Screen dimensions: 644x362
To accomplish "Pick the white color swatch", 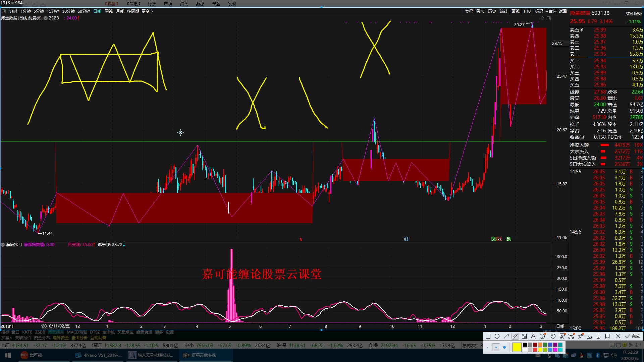I will click(525, 350).
